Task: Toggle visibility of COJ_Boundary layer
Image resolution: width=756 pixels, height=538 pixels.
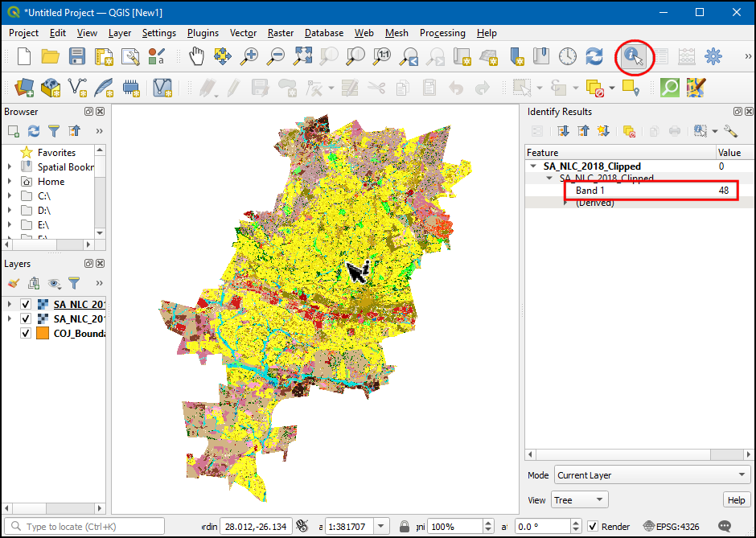Action: [26, 334]
